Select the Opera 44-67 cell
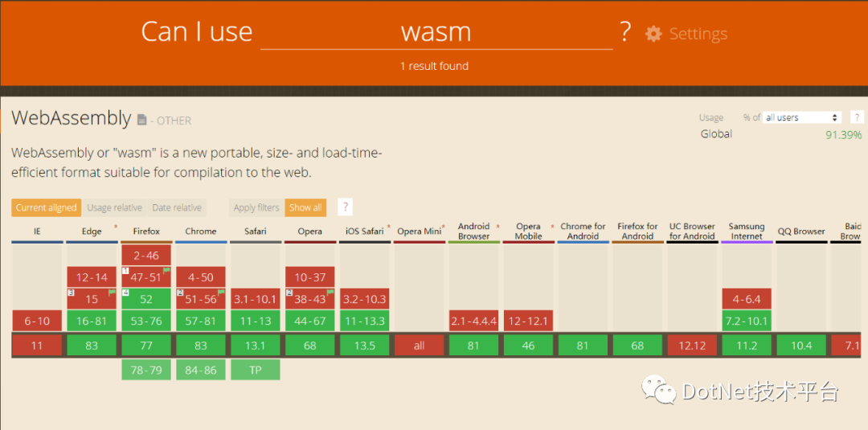Image resolution: width=868 pixels, height=430 pixels. (x=310, y=321)
